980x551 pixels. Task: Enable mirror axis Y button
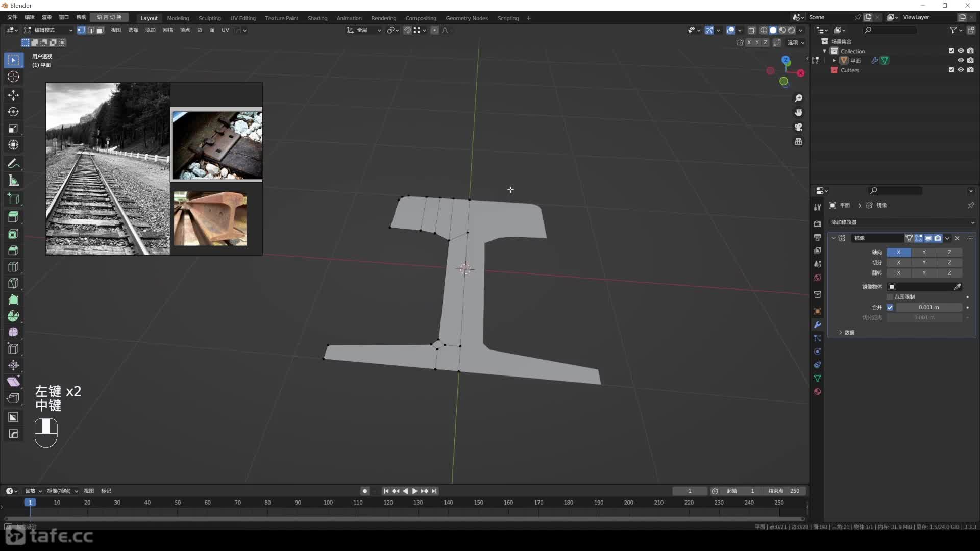point(924,252)
